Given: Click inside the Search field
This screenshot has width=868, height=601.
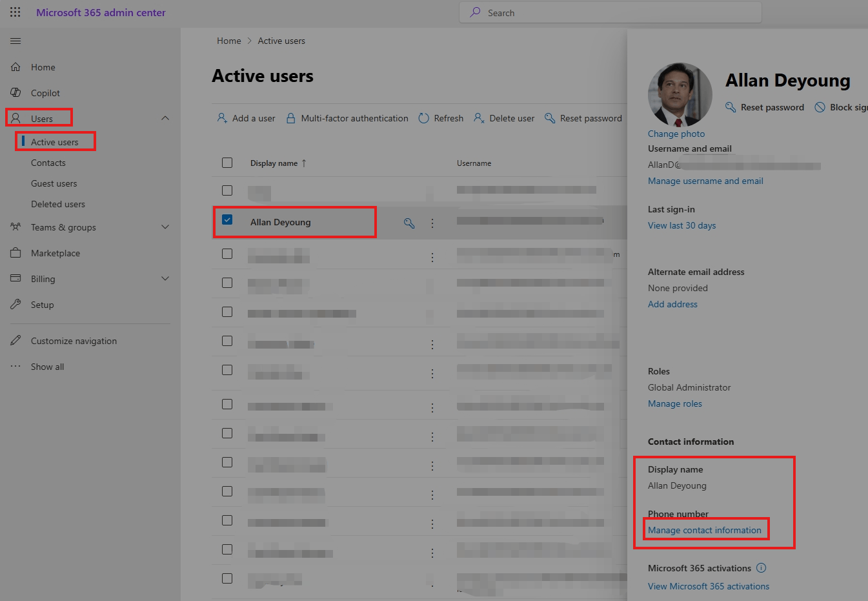Looking at the screenshot, I should [x=610, y=12].
